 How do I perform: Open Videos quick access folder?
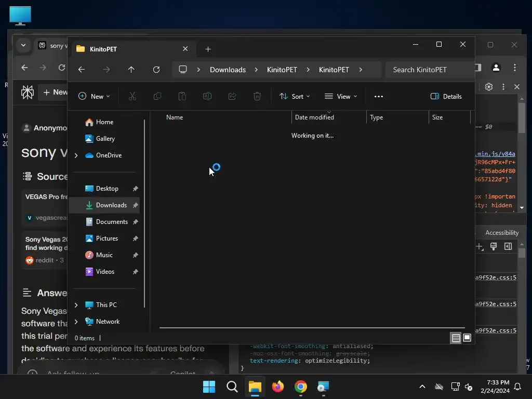(104, 272)
